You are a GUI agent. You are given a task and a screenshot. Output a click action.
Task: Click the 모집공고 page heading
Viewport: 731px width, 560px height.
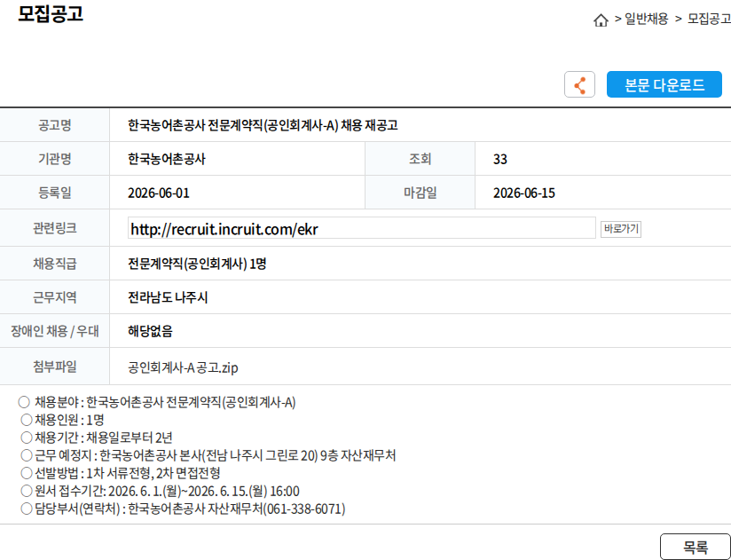(x=51, y=13)
